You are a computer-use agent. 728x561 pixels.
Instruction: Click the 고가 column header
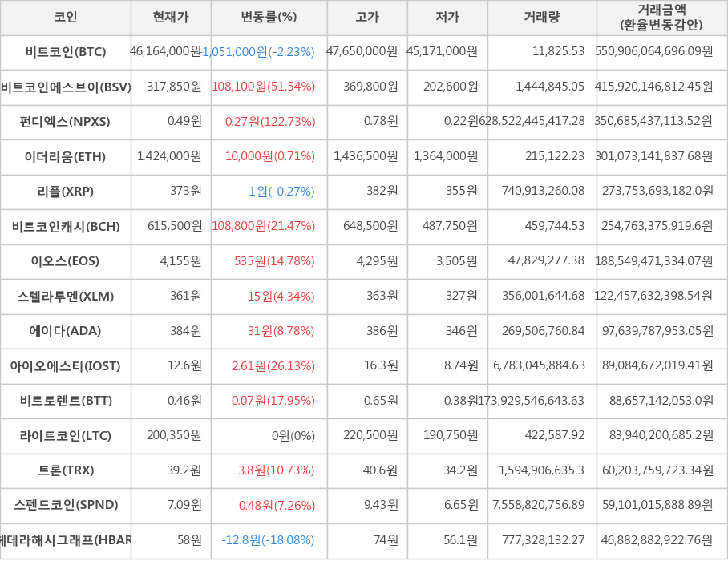(367, 18)
